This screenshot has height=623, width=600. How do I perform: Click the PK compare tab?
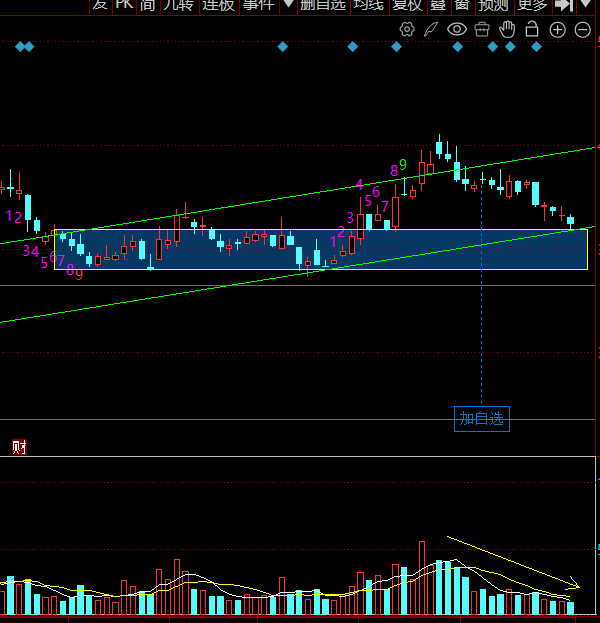[x=124, y=6]
